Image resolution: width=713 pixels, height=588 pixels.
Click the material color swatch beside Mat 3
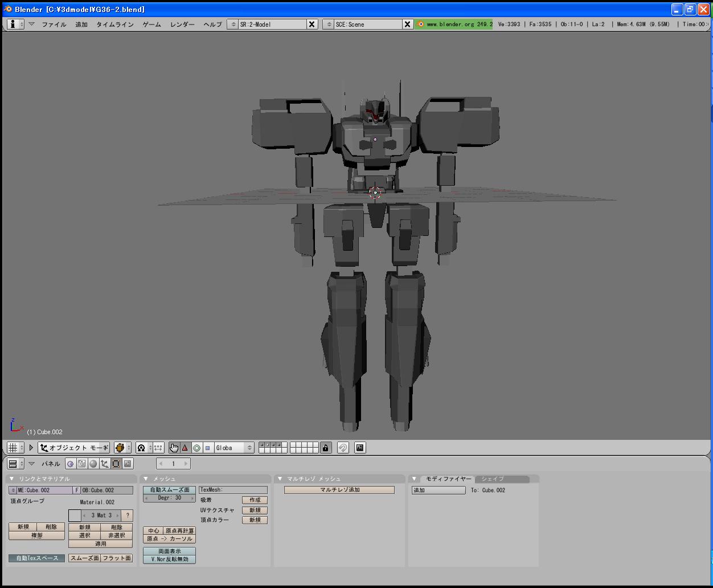coord(75,516)
